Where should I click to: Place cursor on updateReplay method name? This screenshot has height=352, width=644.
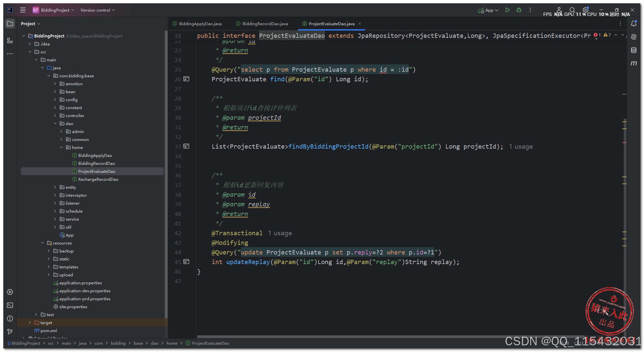(x=248, y=262)
